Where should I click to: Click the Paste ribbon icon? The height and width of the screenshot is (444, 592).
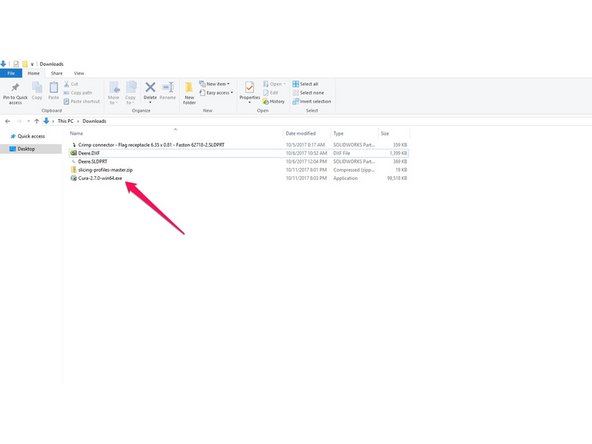pyautogui.click(x=54, y=88)
